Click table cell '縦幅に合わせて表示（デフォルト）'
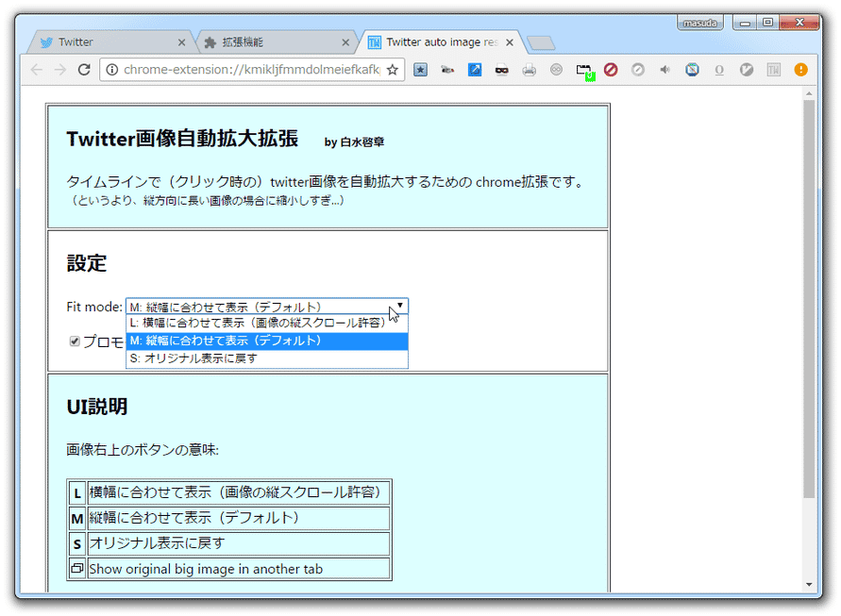Image resolution: width=841 pixels, height=616 pixels. [239, 518]
